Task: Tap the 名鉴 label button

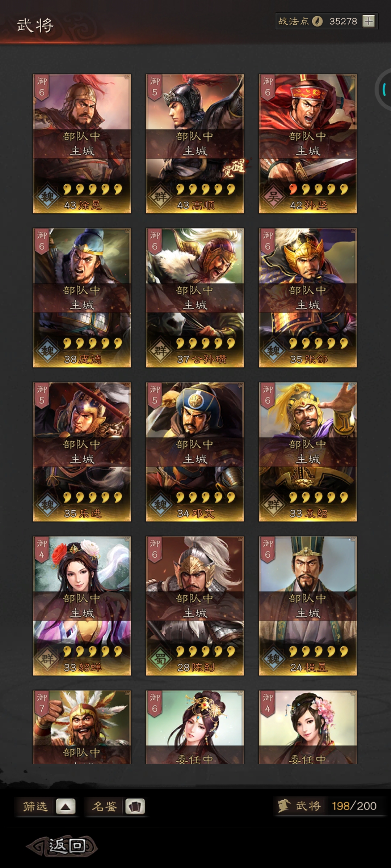Action: (104, 806)
